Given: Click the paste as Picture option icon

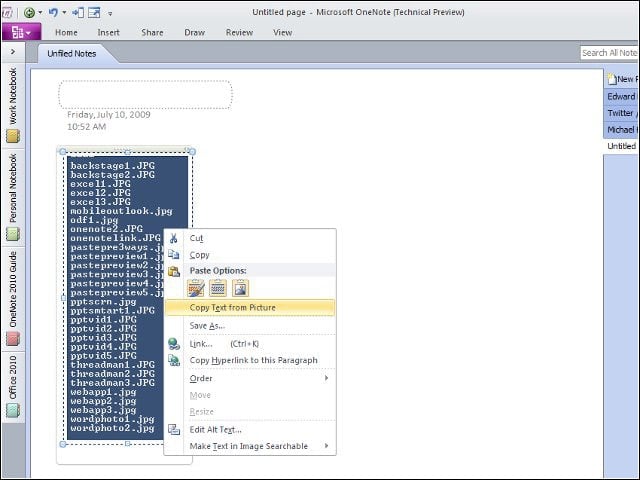Looking at the screenshot, I should pos(240,288).
